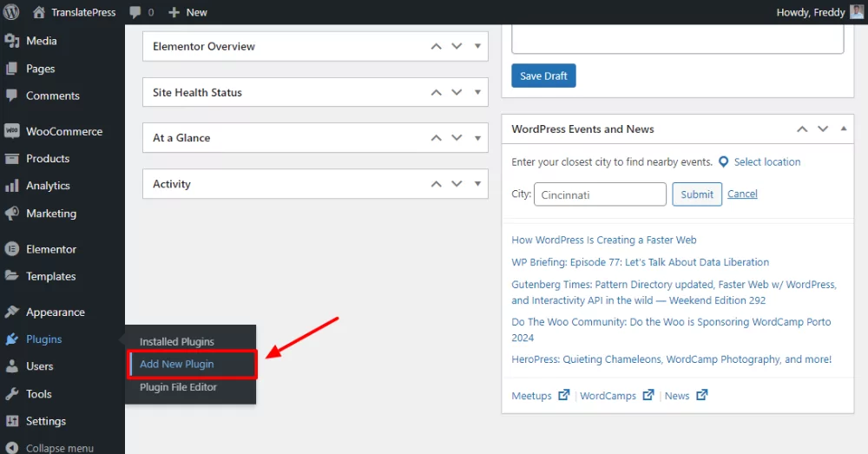Open Gutenberg Times Pattern Directory article
The image size is (868, 454).
click(x=674, y=293)
